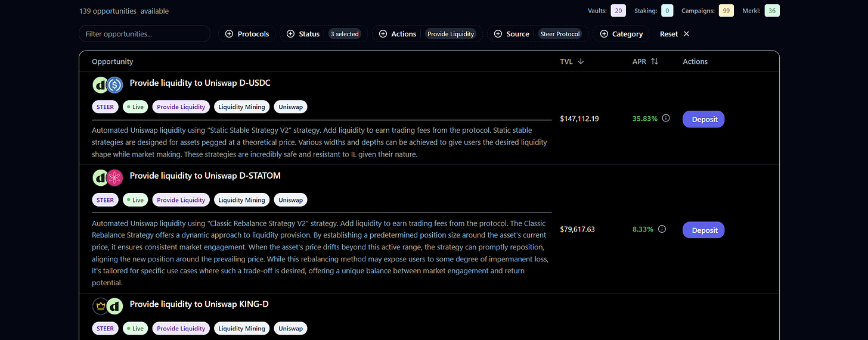The height and width of the screenshot is (340, 868).
Task: Sort by the APR column header
Action: pyautogui.click(x=646, y=61)
